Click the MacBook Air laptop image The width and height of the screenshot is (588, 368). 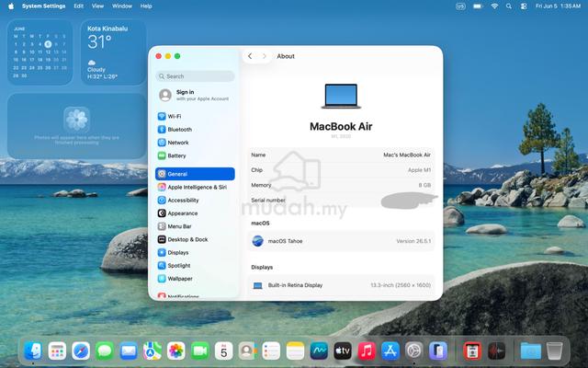[x=341, y=96]
